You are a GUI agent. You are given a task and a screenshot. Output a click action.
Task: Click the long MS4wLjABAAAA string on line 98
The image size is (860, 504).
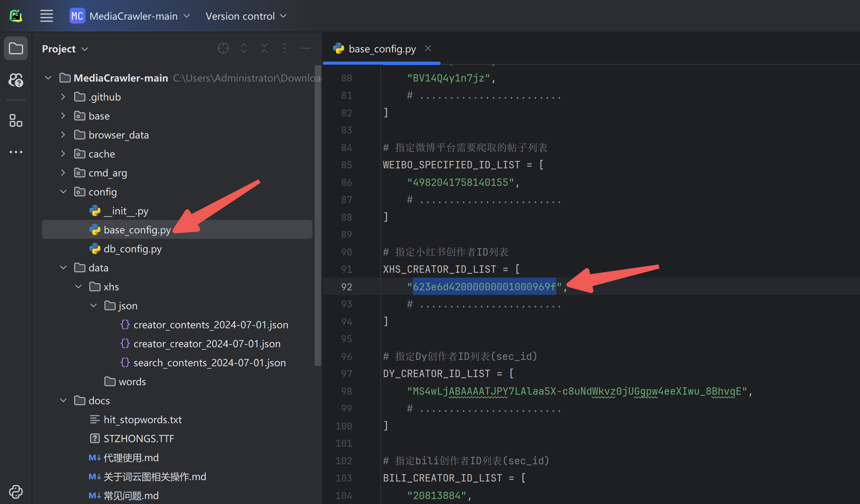[577, 391]
